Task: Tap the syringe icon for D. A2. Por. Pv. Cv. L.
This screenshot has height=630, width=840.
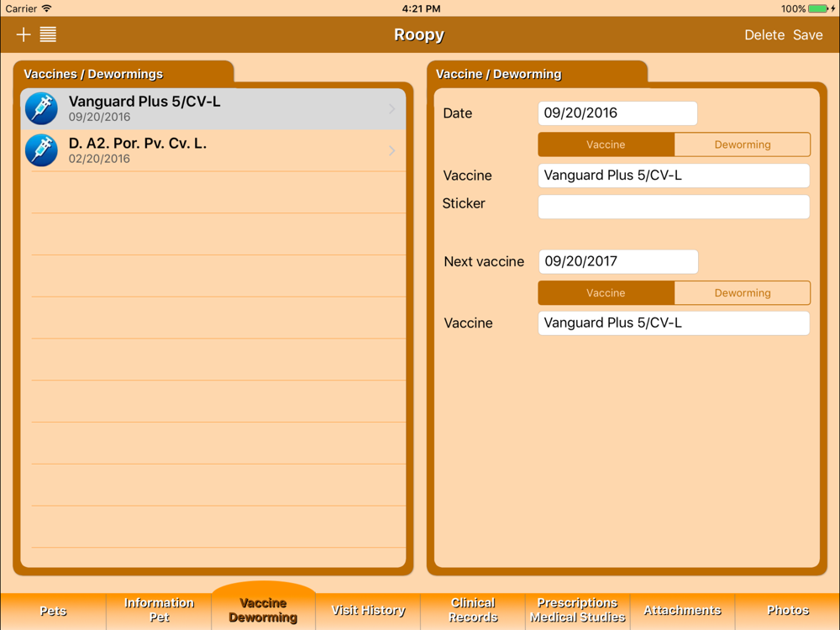Action: click(41, 150)
